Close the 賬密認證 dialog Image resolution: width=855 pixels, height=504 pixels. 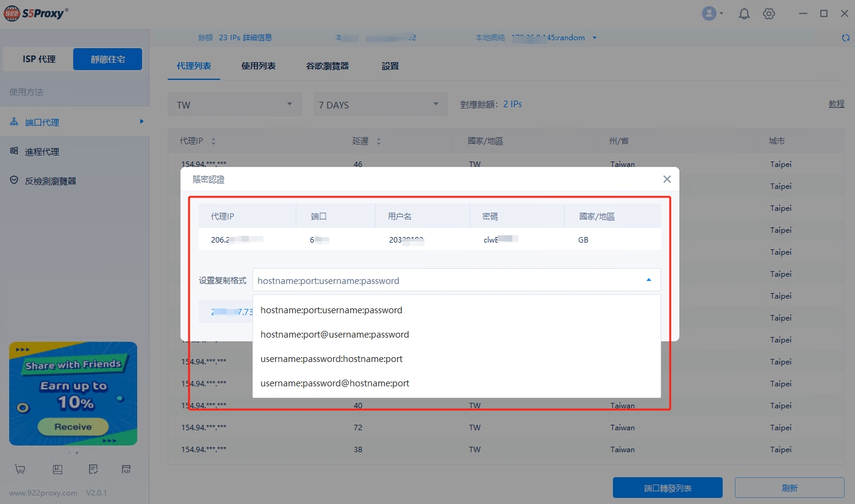[667, 179]
